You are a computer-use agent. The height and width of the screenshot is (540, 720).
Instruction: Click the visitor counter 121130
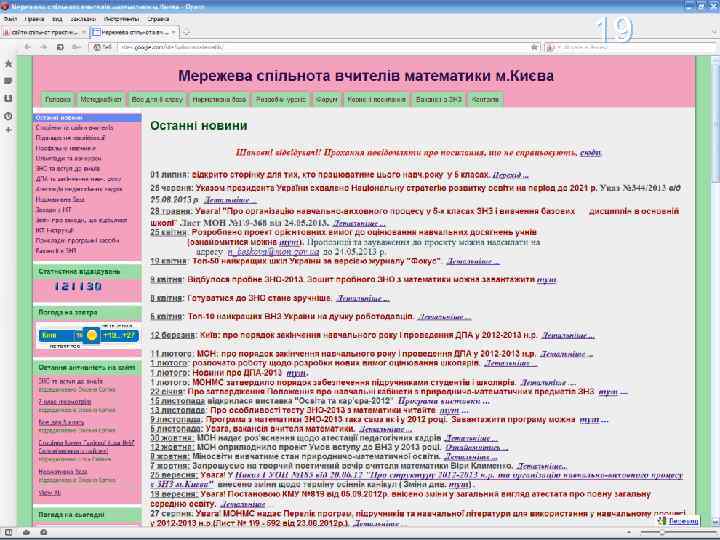(78, 287)
